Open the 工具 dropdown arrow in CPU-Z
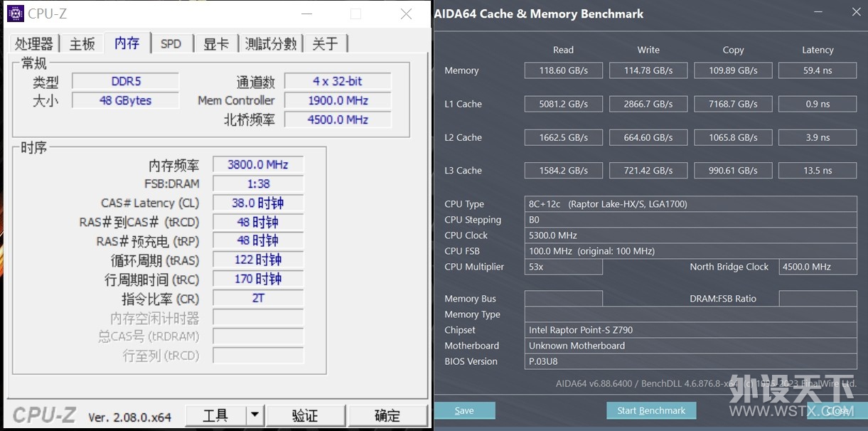This screenshot has width=868, height=431. click(x=255, y=415)
